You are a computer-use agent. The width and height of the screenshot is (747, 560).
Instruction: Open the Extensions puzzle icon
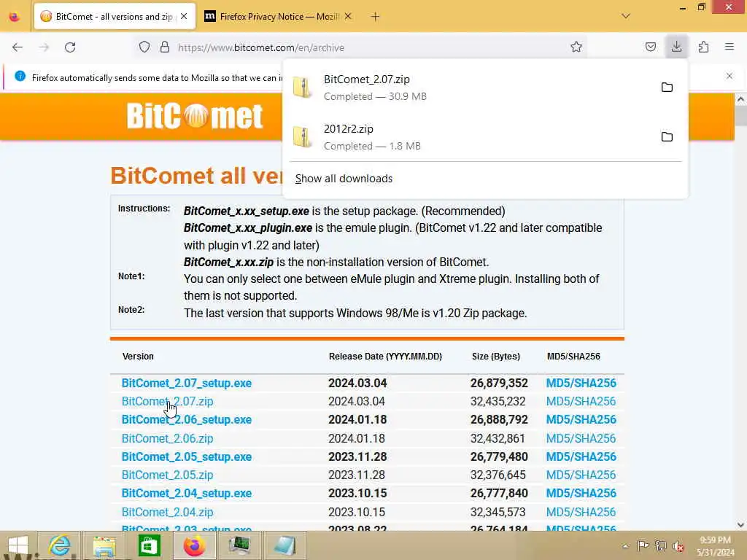pyautogui.click(x=703, y=47)
